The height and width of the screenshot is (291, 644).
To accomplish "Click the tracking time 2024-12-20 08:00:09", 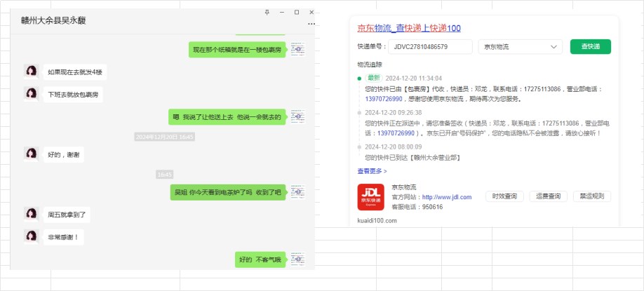I will [394, 147].
